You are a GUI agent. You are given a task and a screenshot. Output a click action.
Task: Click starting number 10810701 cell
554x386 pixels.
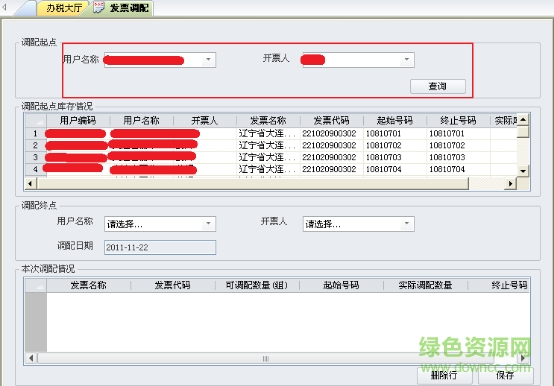(395, 133)
